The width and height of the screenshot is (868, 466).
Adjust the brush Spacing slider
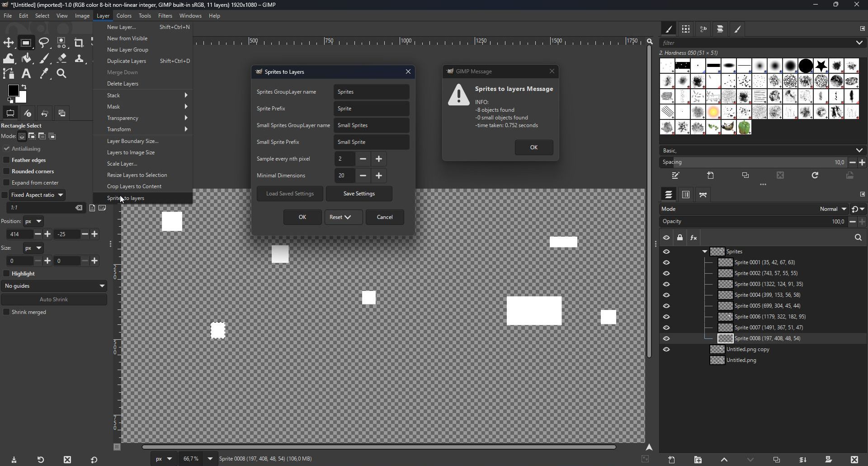[x=753, y=162]
